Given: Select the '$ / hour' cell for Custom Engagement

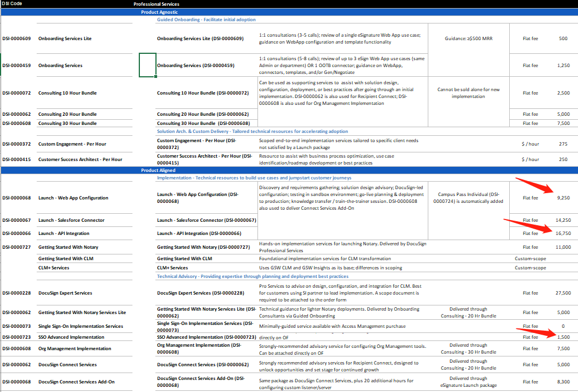Looking at the screenshot, I should click(x=530, y=144).
